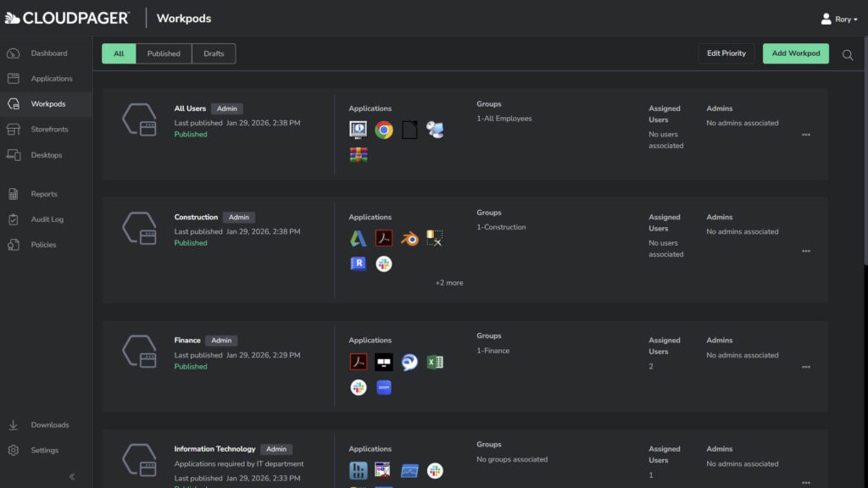Click the snipping tool icon in Construction
The image size is (868, 488).
point(435,238)
